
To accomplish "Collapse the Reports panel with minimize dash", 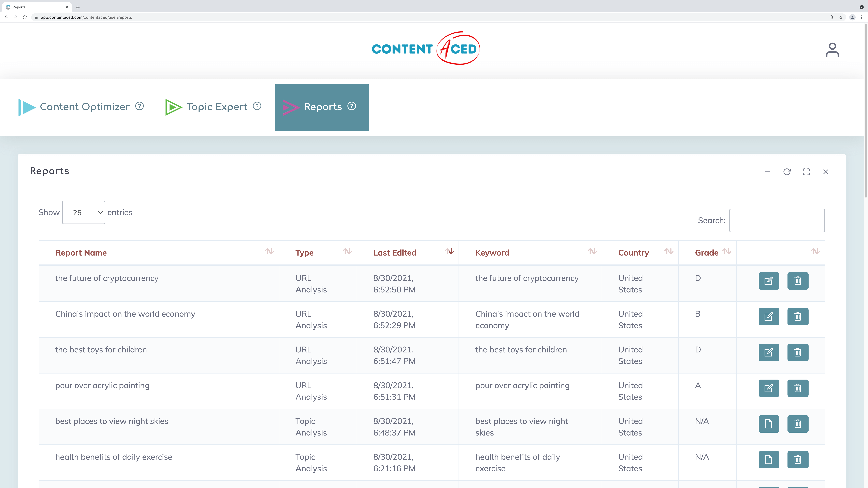I will click(767, 172).
